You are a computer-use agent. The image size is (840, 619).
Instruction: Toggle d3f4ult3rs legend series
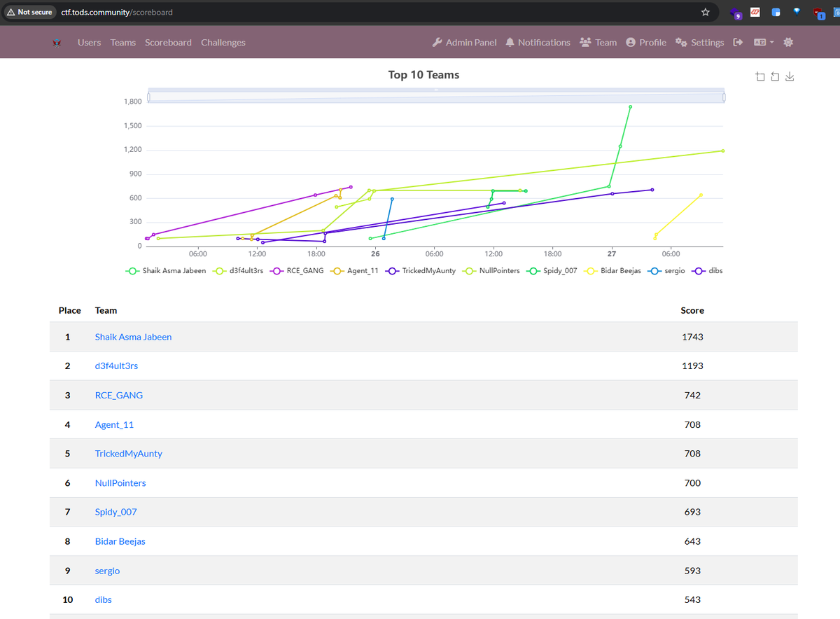[x=239, y=270]
